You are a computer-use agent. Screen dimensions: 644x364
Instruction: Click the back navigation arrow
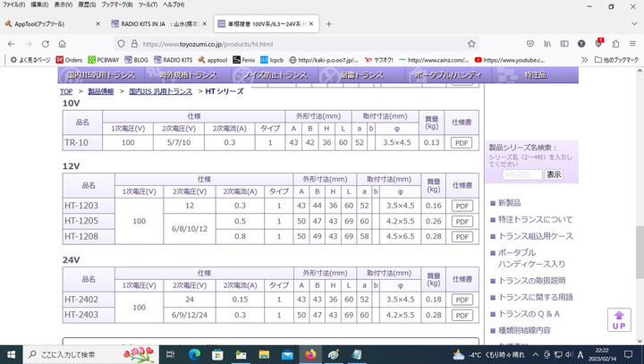(8, 42)
